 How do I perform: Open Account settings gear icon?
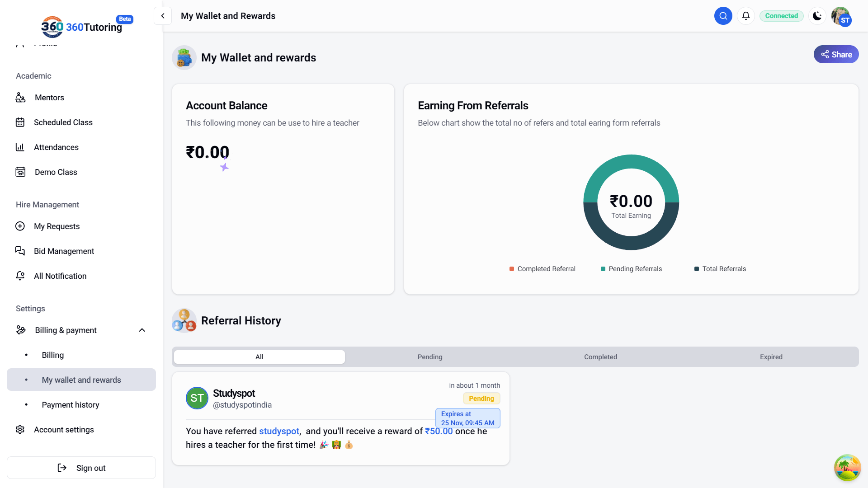click(20, 430)
